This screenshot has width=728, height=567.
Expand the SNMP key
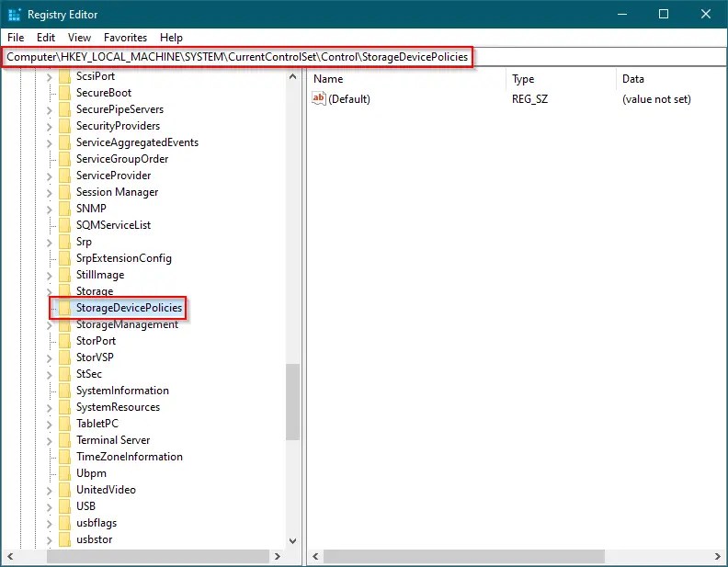pyautogui.click(x=50, y=210)
